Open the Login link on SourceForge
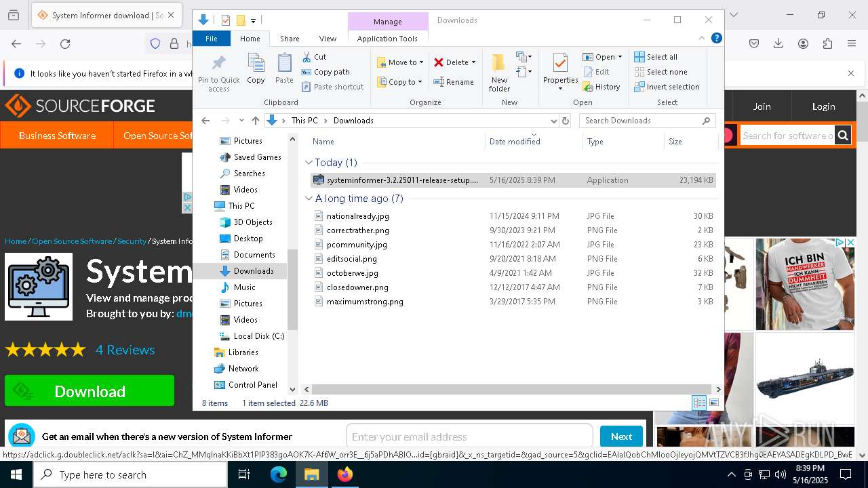 click(x=823, y=106)
